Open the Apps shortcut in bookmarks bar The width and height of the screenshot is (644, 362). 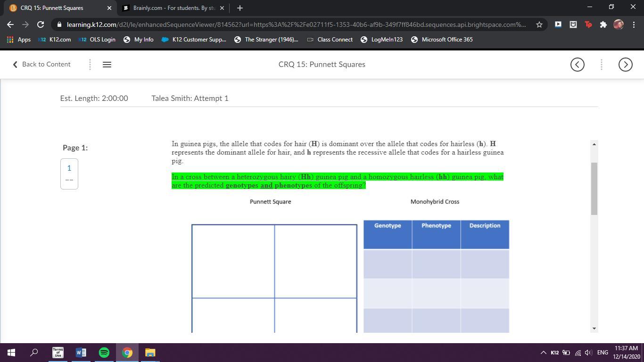[19, 40]
